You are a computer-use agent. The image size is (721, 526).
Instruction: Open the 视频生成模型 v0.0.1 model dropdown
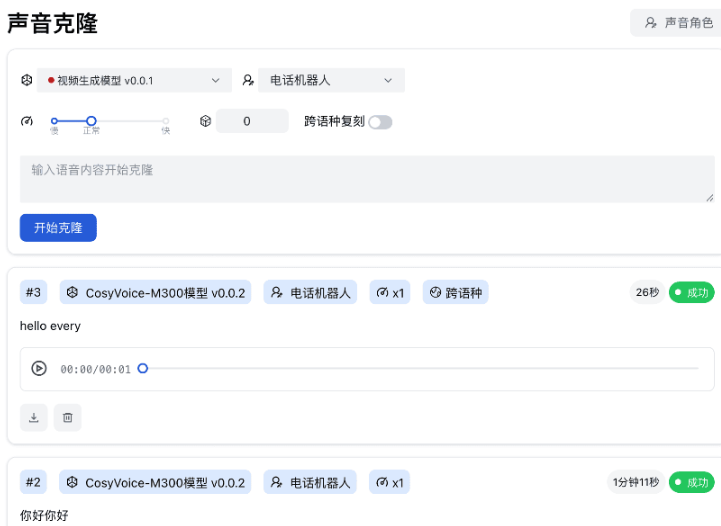[x=134, y=80]
